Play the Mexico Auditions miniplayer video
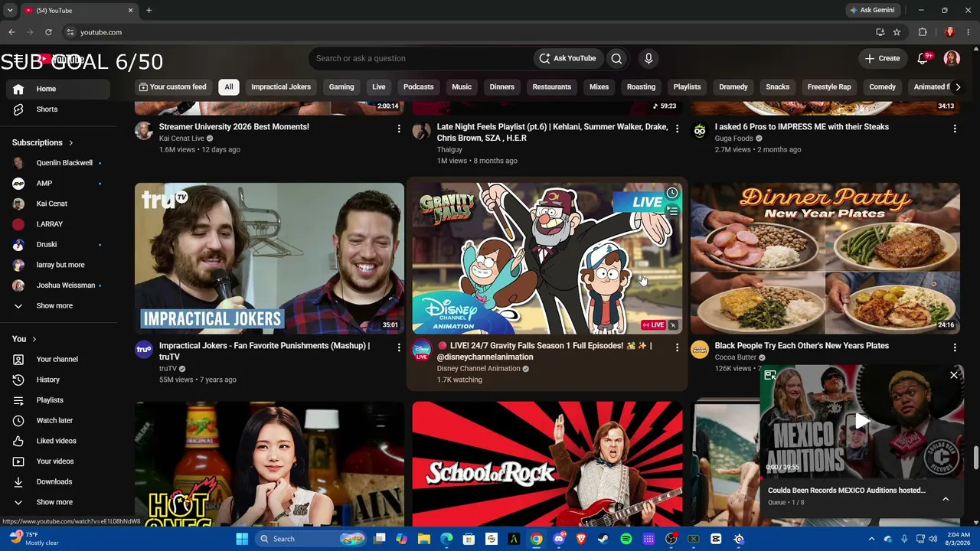This screenshot has width=980, height=551. [862, 421]
